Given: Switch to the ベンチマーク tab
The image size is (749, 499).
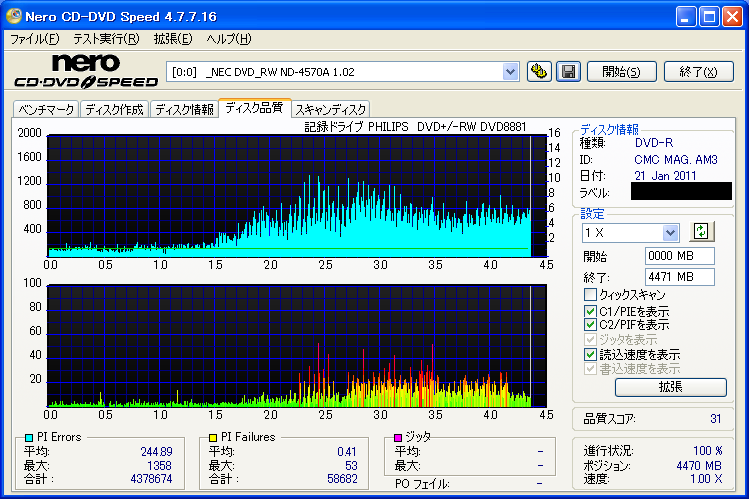Looking at the screenshot, I should click(x=46, y=109).
